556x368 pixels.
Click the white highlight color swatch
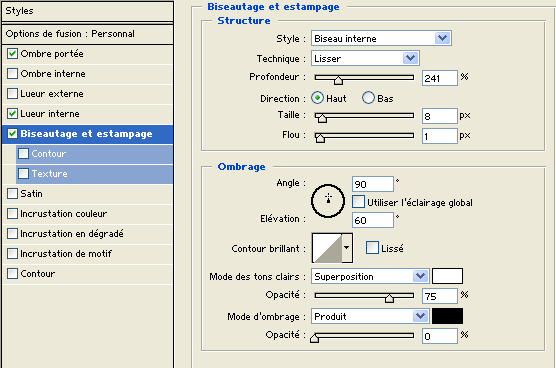447,276
